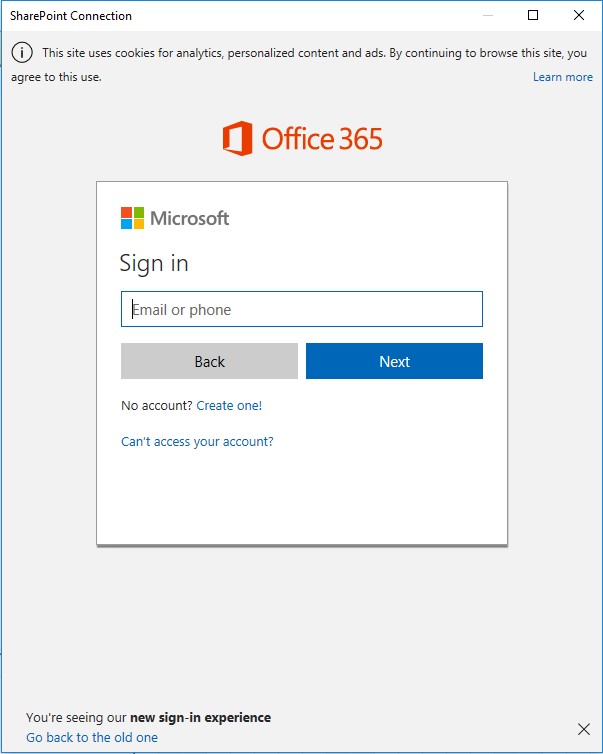The height and width of the screenshot is (754, 603).
Task: Click the SharePoint Connection title bar
Action: (x=240, y=15)
